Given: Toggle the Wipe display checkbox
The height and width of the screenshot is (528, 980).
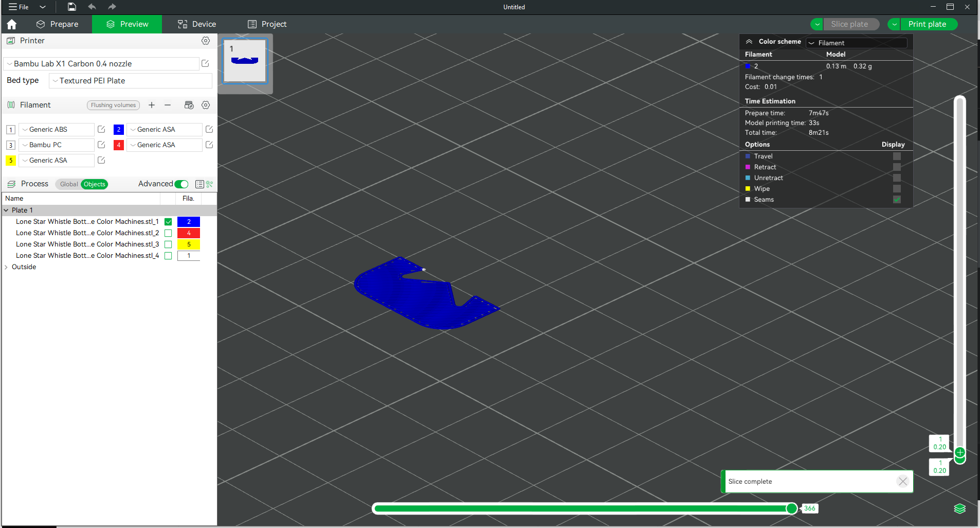Looking at the screenshot, I should pyautogui.click(x=897, y=188).
